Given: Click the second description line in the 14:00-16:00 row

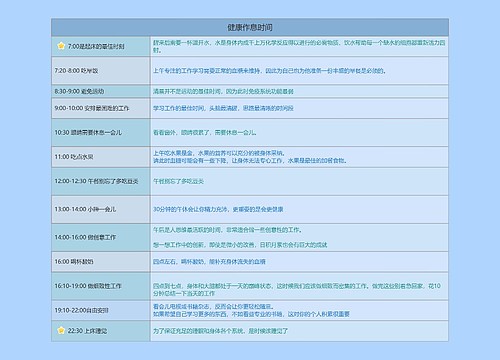Looking at the screenshot, I should coord(240,245).
